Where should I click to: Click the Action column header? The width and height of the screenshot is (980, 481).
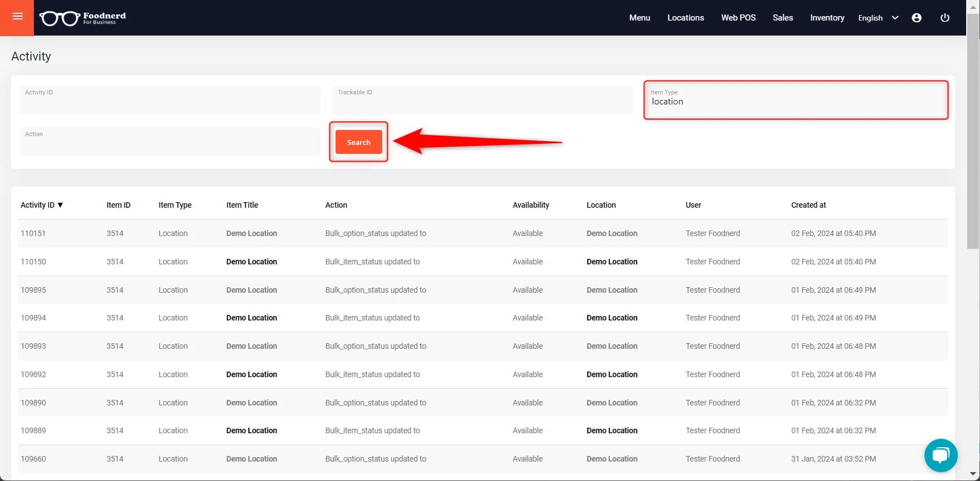tap(336, 205)
